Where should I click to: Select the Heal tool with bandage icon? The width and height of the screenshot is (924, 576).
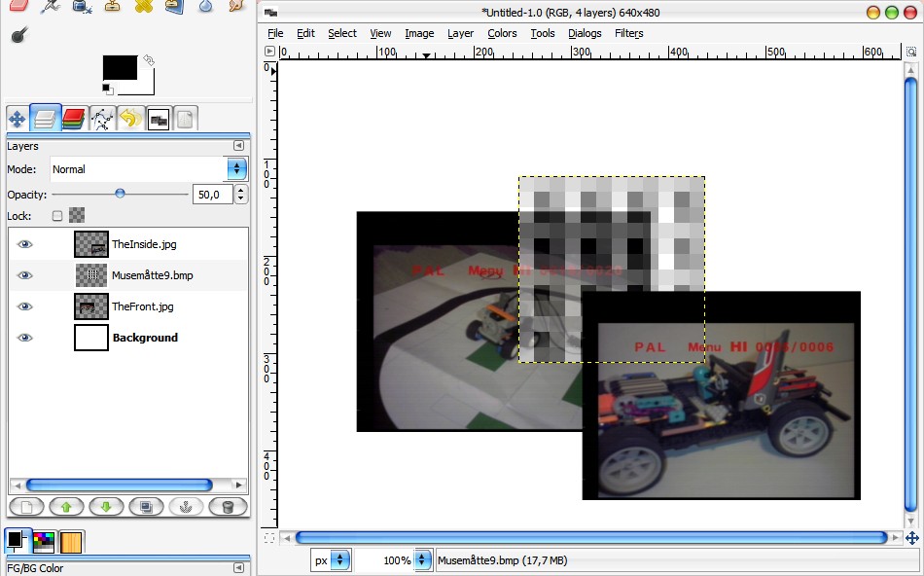143,6
